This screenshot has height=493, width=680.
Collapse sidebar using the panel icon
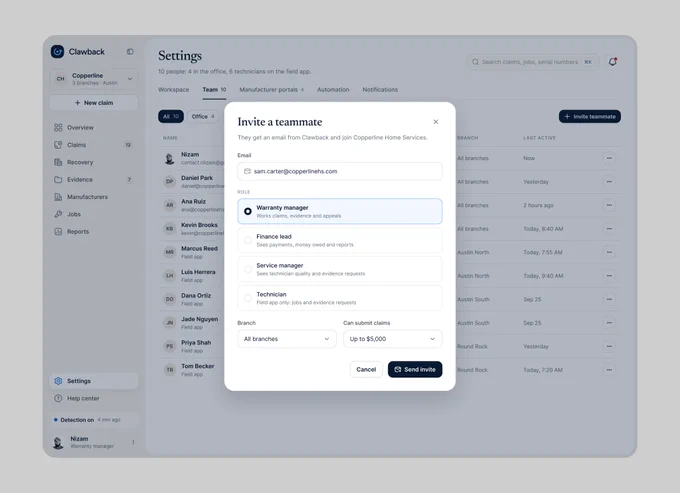point(130,52)
